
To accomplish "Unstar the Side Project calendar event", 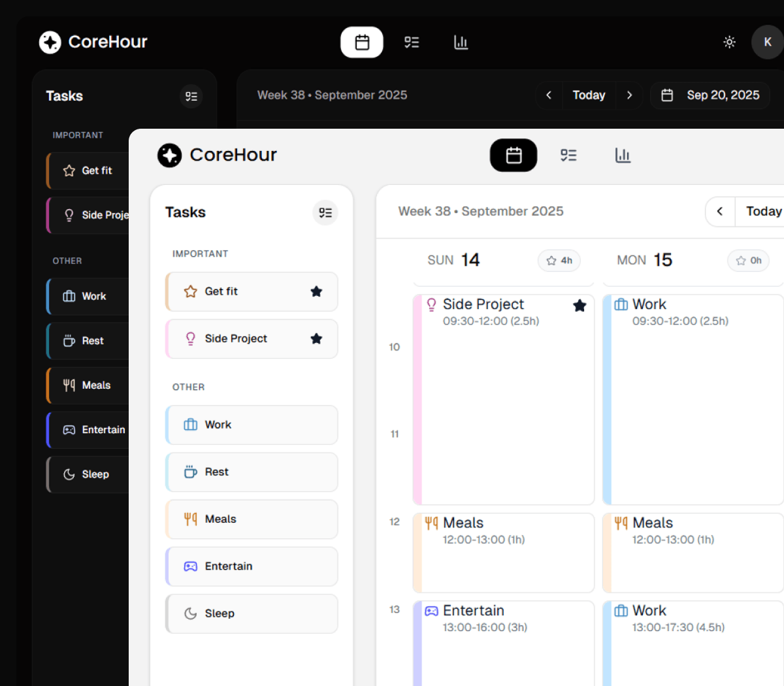I will 579,306.
